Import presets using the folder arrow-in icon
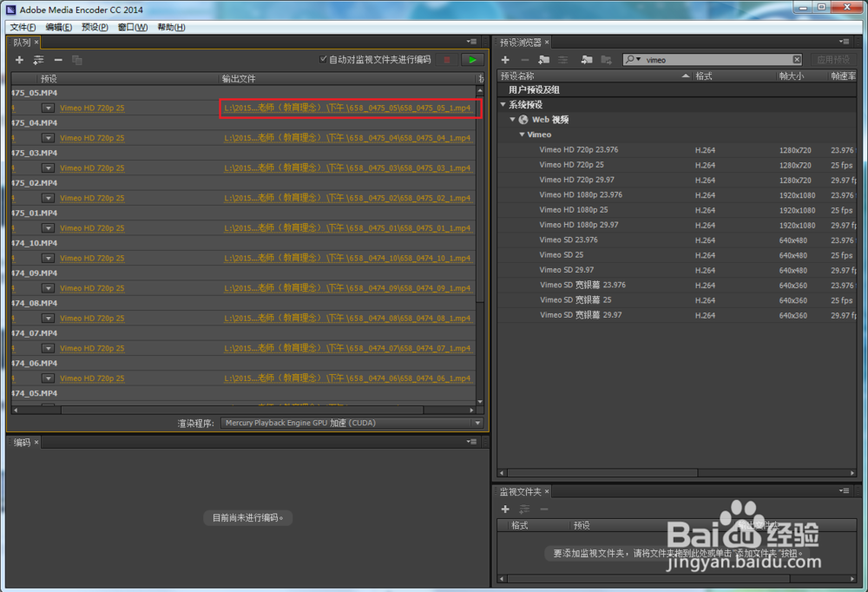The height and width of the screenshot is (592, 868). (587, 60)
